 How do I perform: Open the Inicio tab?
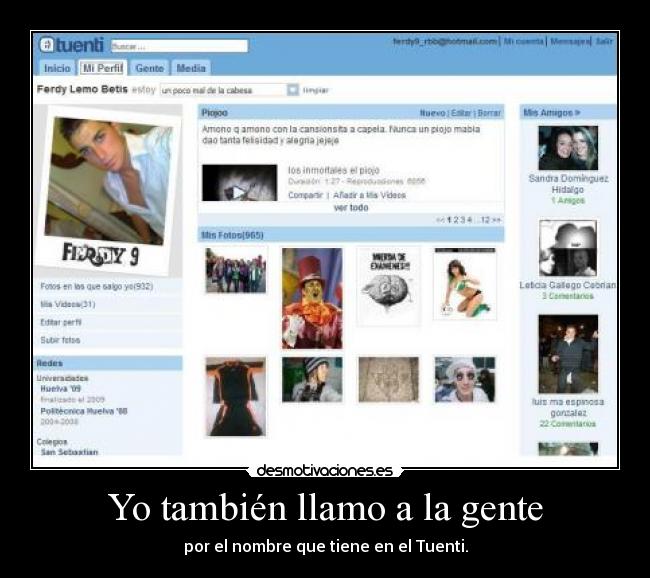[x=57, y=68]
